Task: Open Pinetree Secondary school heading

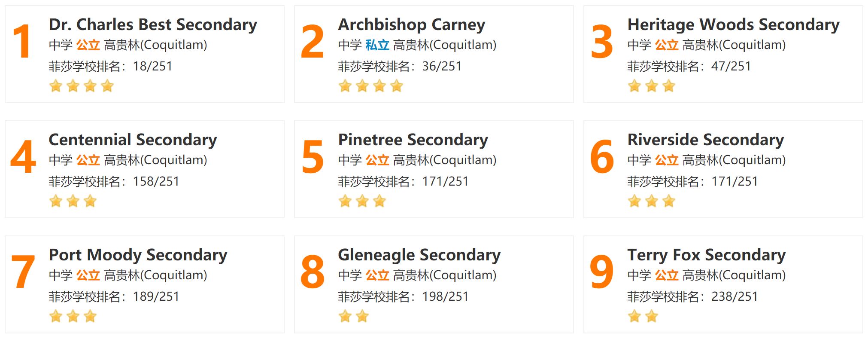Action: click(413, 140)
